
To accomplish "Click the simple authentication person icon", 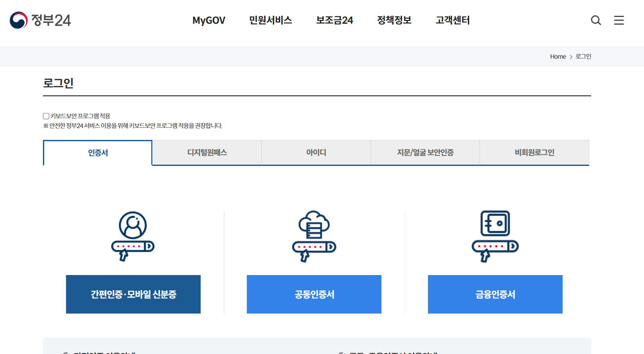I will click(x=133, y=236).
